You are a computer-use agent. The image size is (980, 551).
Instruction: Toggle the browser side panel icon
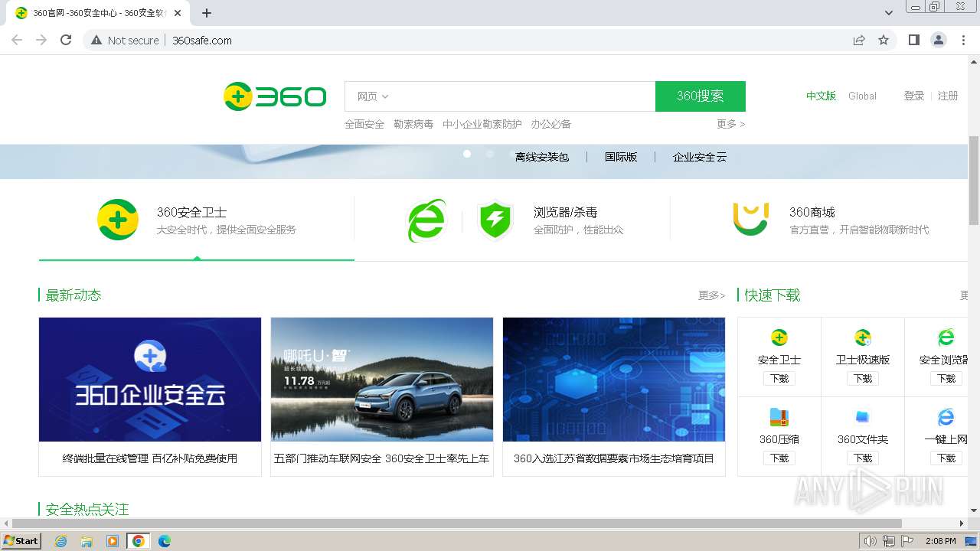(913, 40)
